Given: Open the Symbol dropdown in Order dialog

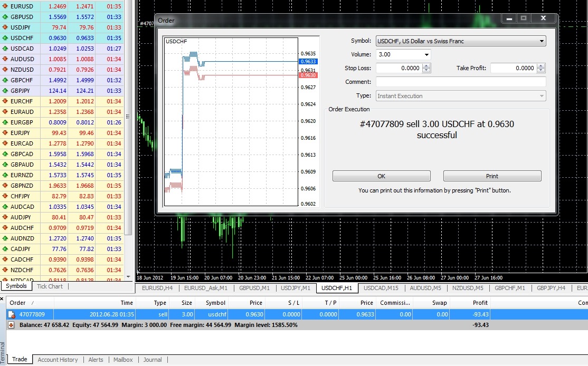Looking at the screenshot, I should pyautogui.click(x=542, y=41).
